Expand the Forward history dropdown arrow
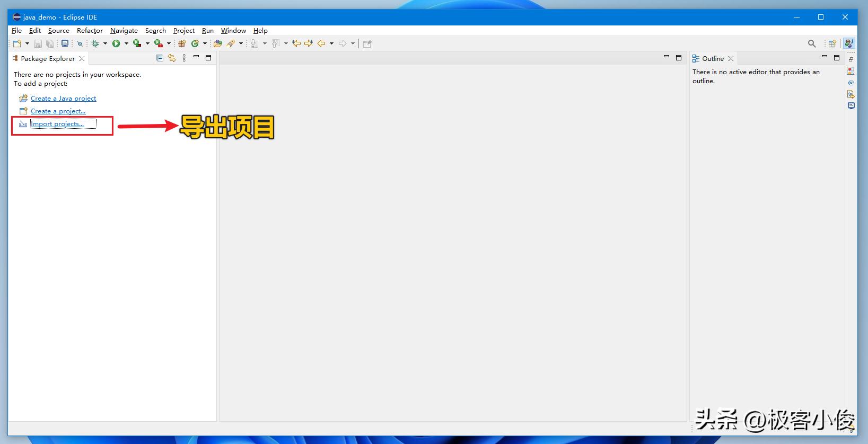 pyautogui.click(x=353, y=43)
